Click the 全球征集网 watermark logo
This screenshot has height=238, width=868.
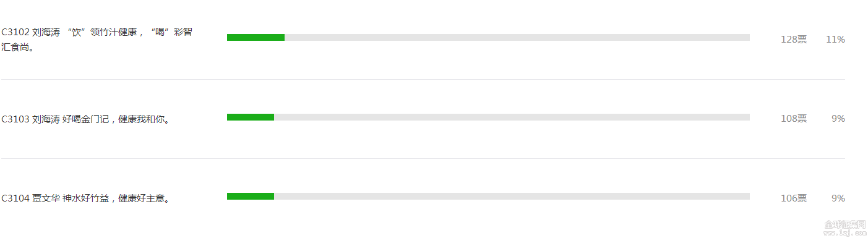[846, 224]
